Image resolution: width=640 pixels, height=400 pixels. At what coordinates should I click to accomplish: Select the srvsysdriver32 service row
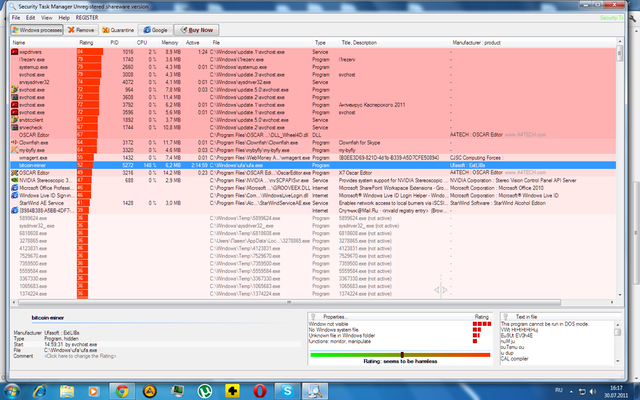(313, 82)
